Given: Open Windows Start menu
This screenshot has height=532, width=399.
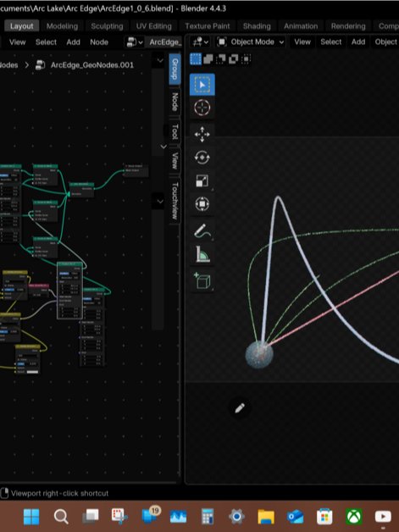Looking at the screenshot, I should click(x=31, y=517).
